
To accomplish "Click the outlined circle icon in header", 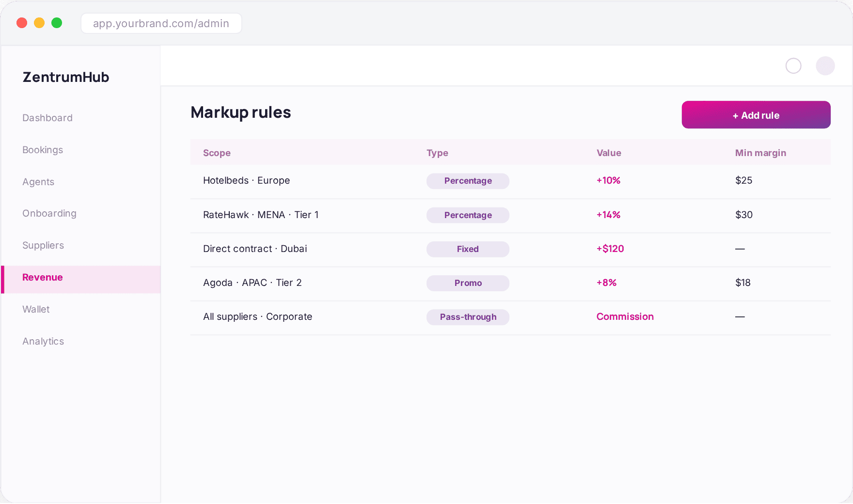I will [793, 66].
